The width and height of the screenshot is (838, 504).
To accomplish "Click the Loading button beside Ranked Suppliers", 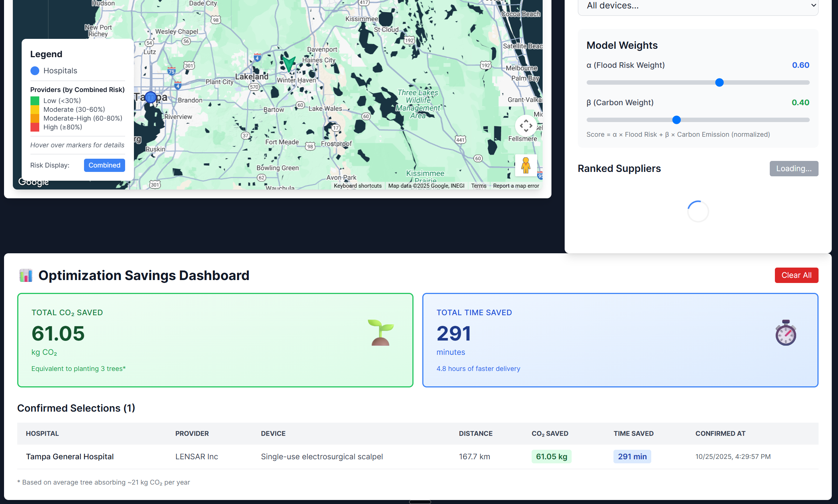I will click(794, 169).
